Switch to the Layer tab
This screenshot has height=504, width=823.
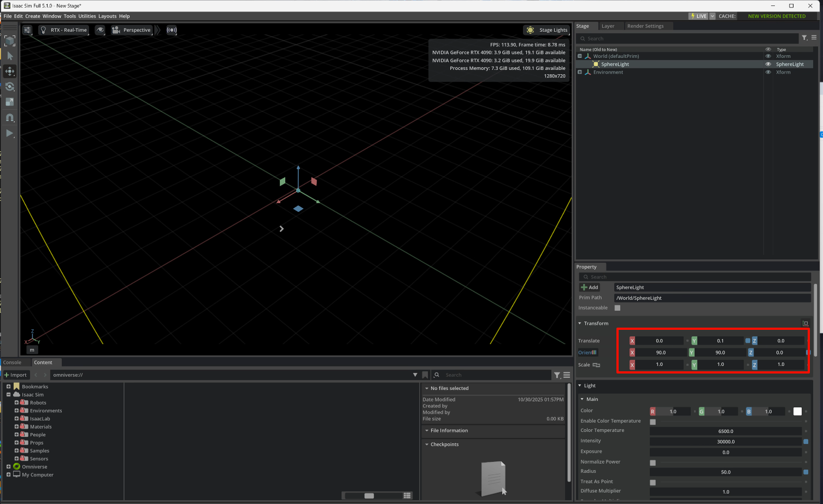[x=608, y=26]
